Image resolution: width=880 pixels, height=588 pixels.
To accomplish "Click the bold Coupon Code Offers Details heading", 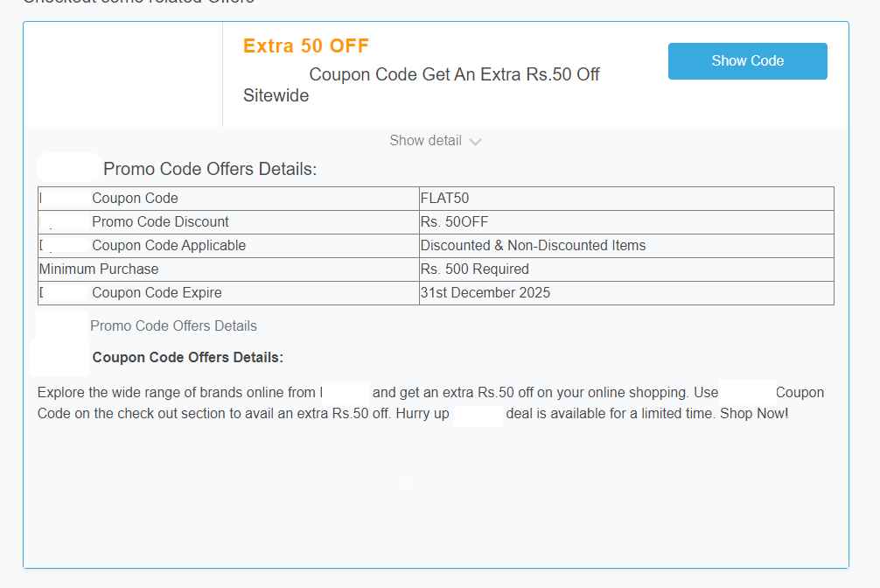I will pyautogui.click(x=187, y=358).
